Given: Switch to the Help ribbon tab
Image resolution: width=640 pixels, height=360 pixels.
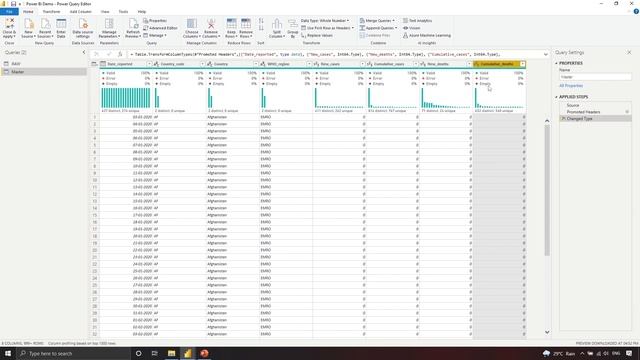Looking at the screenshot, I should [x=142, y=11].
